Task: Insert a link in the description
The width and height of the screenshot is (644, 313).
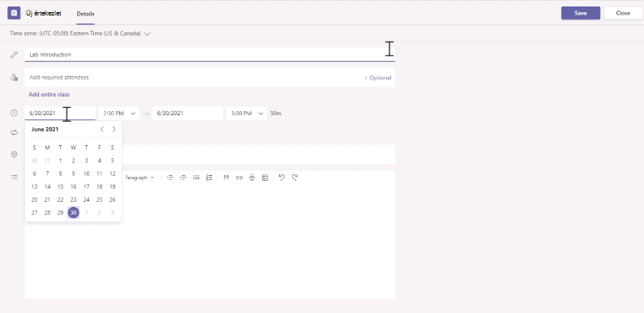Action: coord(239,178)
